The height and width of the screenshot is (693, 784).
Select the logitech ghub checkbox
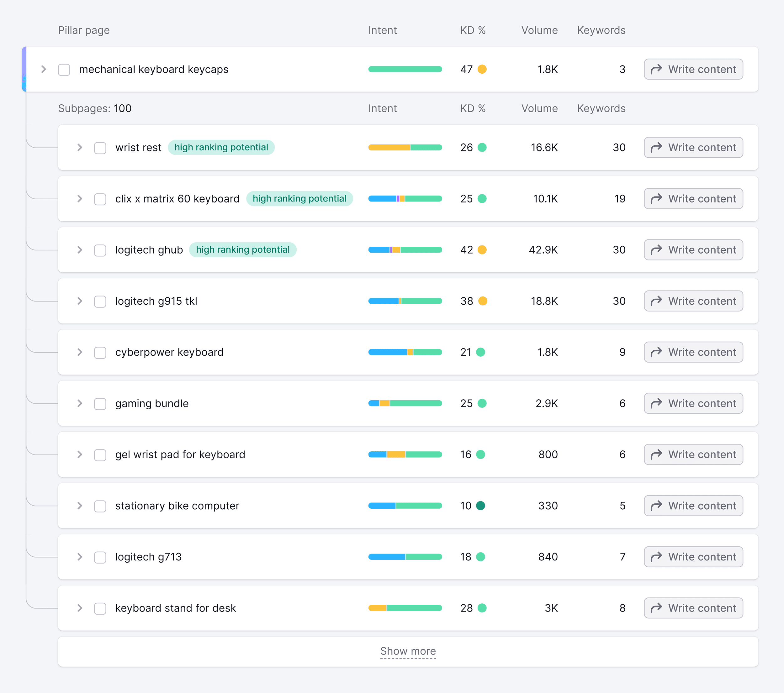100,250
